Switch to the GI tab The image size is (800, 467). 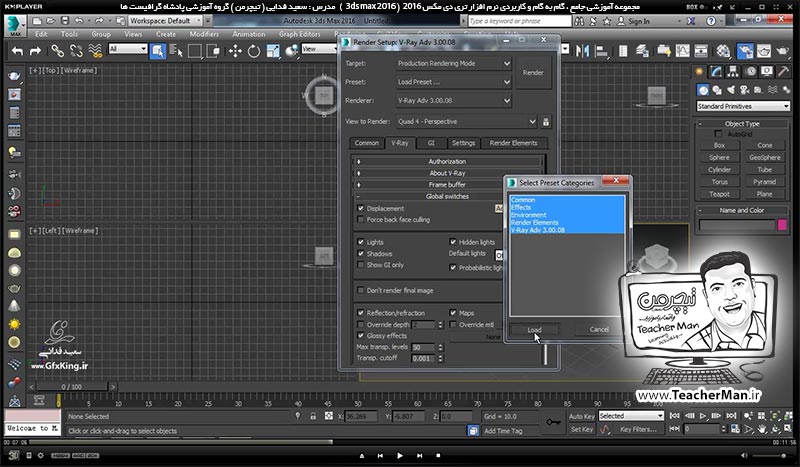pos(431,143)
